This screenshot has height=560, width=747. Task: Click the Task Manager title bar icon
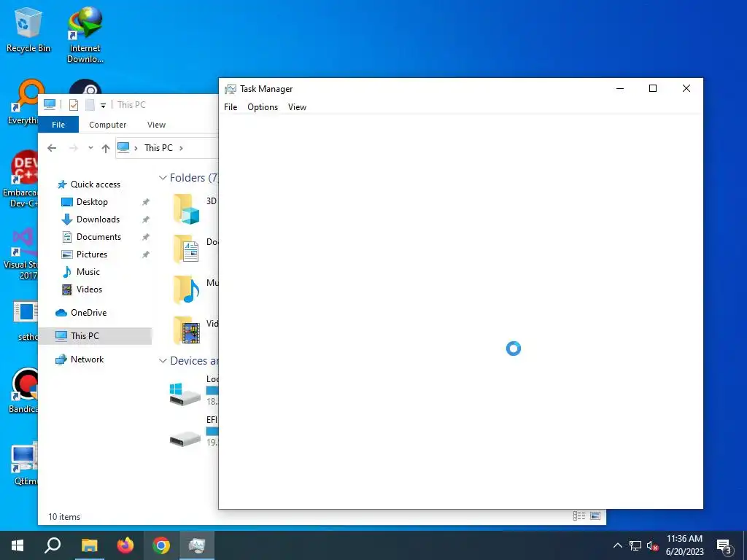[231, 89]
